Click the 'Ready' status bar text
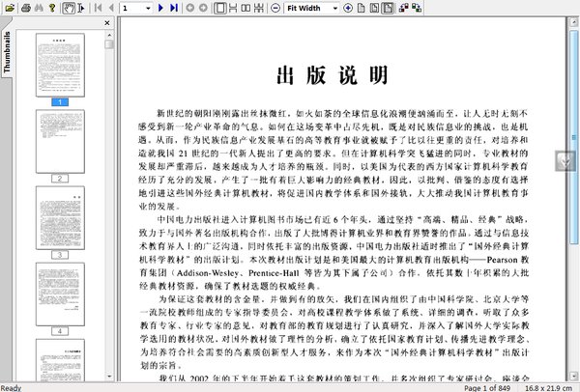 tap(11, 388)
